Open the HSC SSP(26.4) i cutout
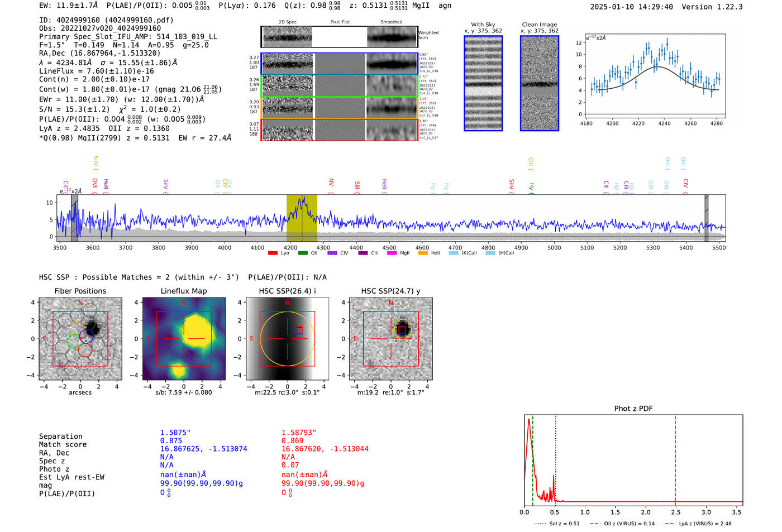This screenshot has width=782, height=532. [287, 339]
